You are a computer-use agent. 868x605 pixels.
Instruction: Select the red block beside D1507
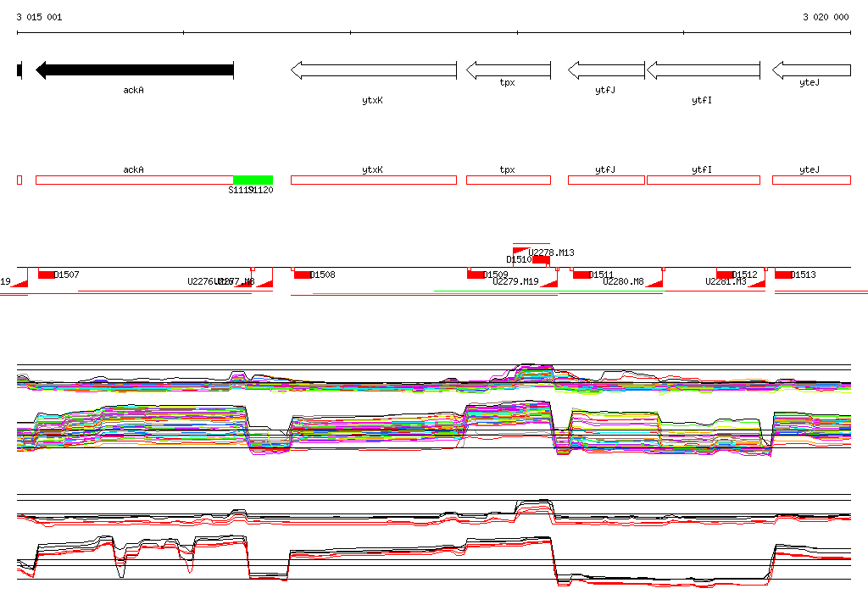(x=47, y=275)
